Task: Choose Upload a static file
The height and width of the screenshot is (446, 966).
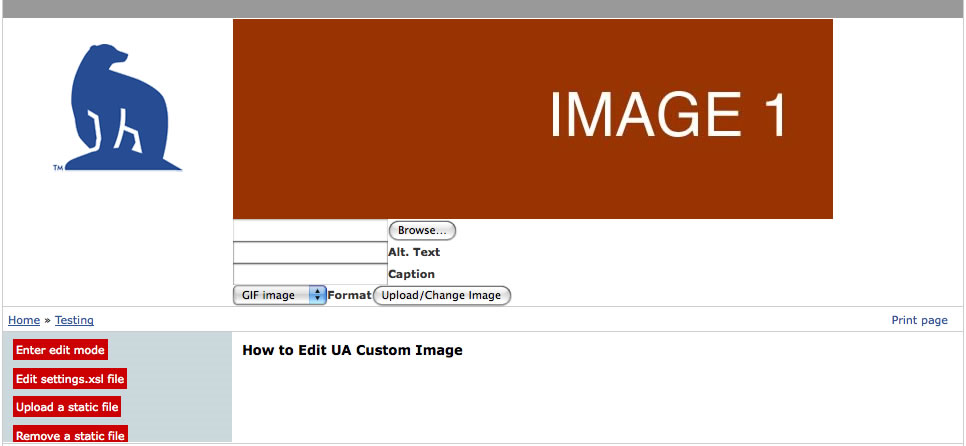Action: tap(67, 407)
